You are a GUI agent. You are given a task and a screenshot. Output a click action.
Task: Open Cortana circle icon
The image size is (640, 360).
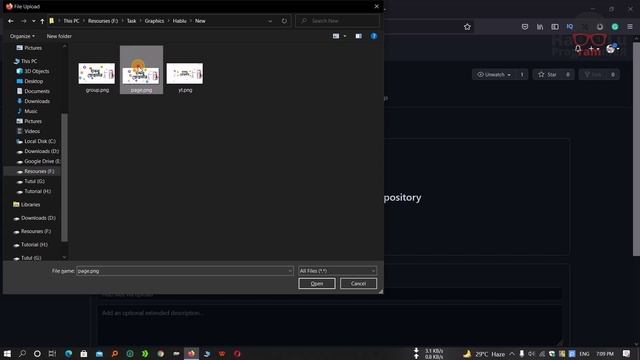click(37, 354)
